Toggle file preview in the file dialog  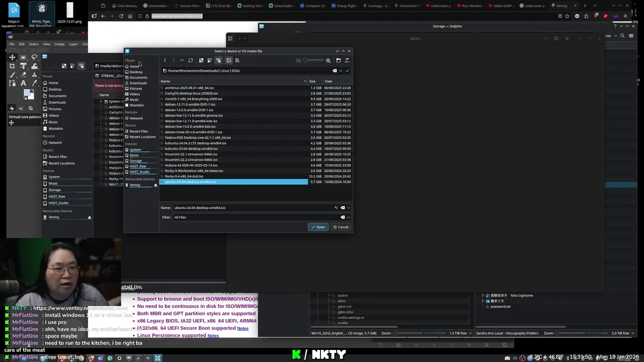228,60
